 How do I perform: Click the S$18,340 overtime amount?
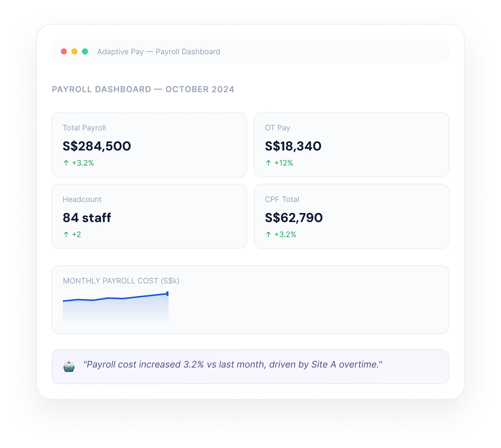[x=293, y=146]
